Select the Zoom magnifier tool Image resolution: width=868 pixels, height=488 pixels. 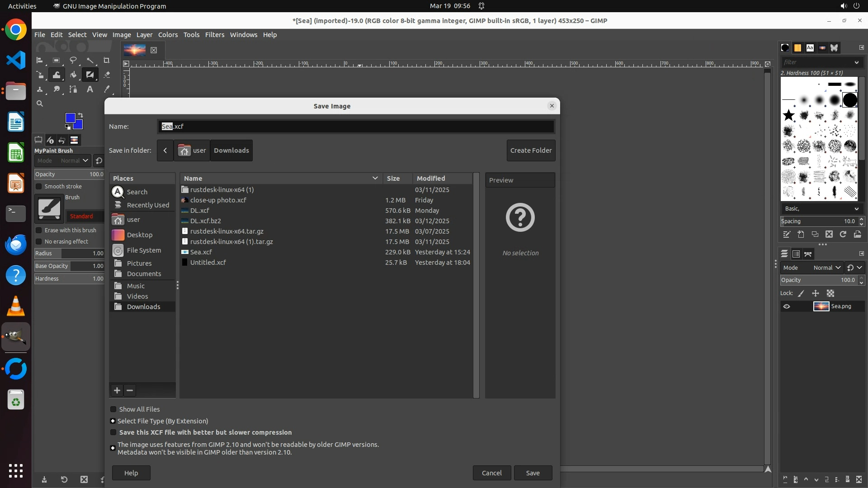(x=40, y=103)
